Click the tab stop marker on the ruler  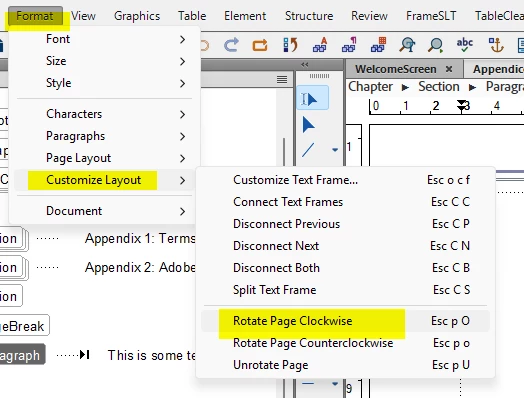pos(461,105)
